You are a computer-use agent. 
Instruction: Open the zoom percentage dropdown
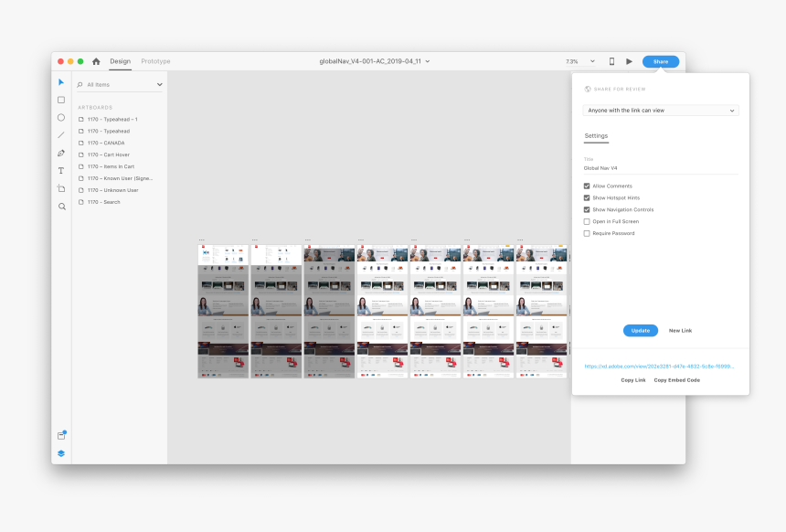pyautogui.click(x=592, y=61)
